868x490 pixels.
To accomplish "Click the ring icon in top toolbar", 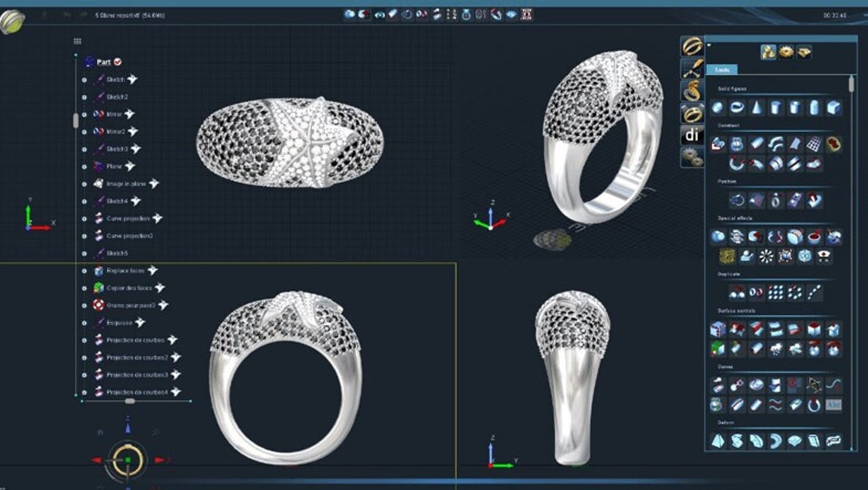I will 466,15.
